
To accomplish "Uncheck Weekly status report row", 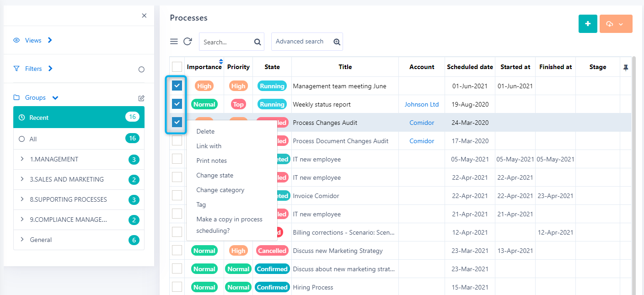I will (x=177, y=104).
